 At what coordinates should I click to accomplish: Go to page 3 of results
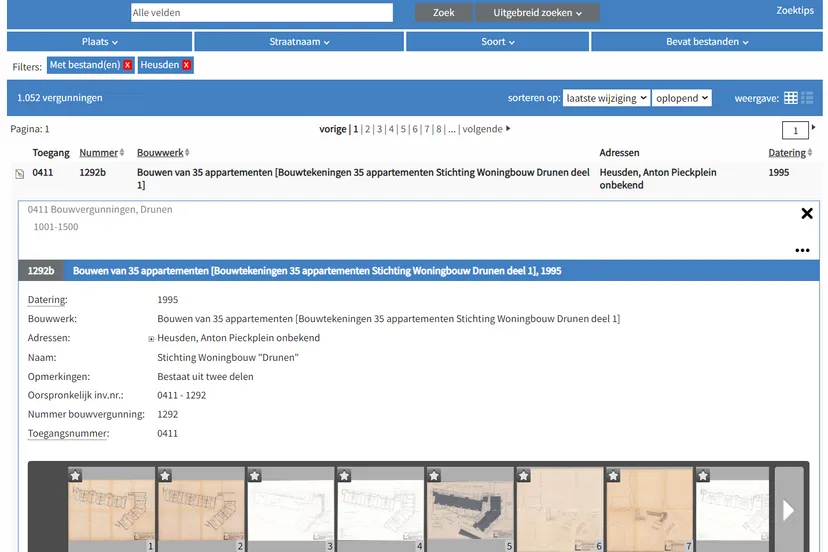pos(379,129)
